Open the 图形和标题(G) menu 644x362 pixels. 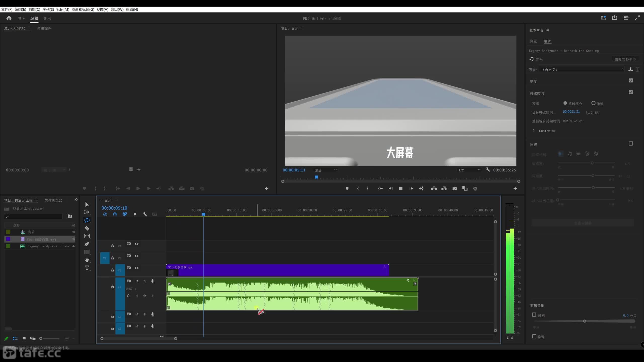coord(83,9)
